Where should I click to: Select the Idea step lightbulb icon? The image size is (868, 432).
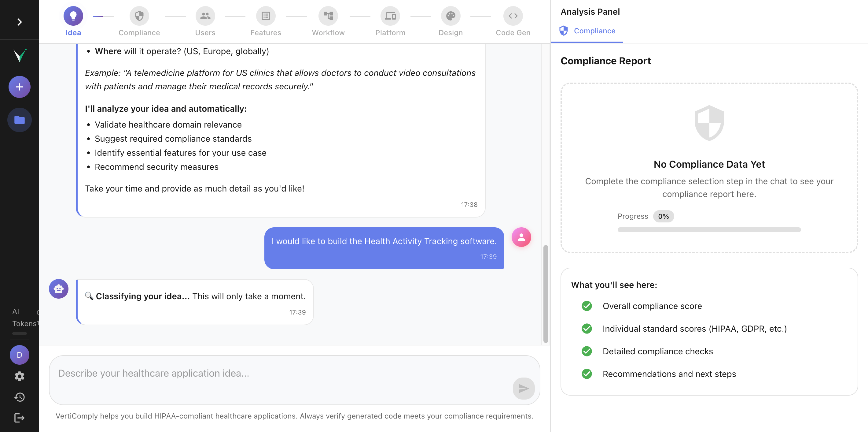pyautogui.click(x=73, y=16)
